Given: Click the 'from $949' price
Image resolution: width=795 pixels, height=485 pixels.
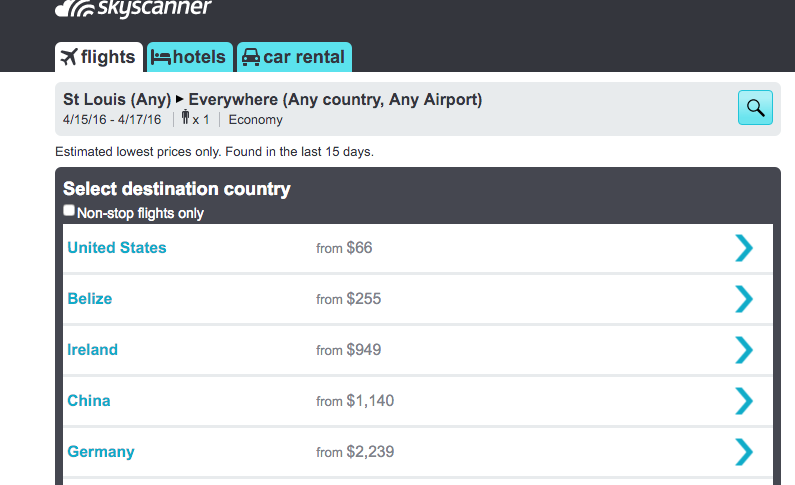Looking at the screenshot, I should click(348, 350).
